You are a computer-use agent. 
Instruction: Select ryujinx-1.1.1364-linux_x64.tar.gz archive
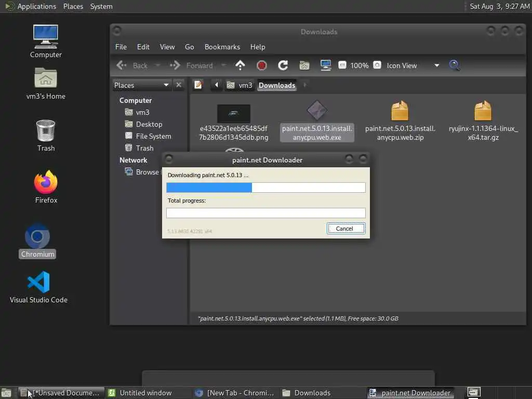click(x=483, y=121)
